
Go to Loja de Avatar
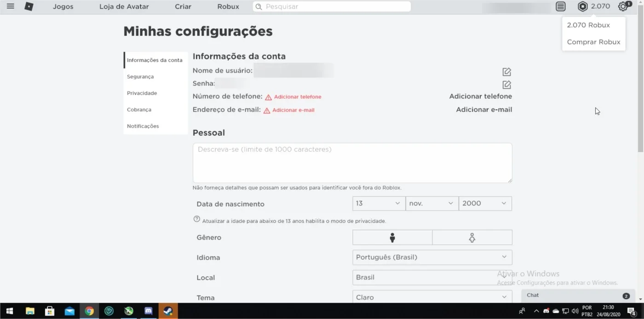click(124, 7)
